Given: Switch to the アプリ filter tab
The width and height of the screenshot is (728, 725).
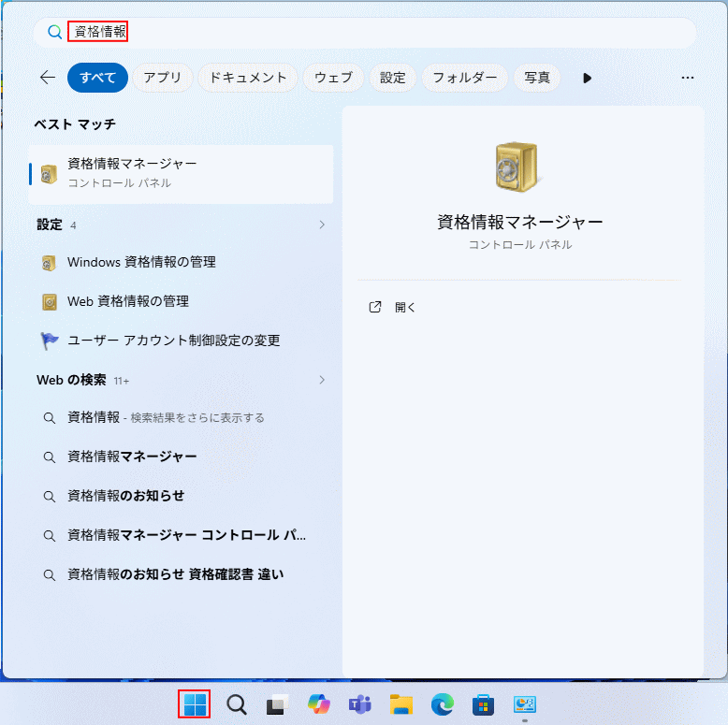Looking at the screenshot, I should 163,78.
